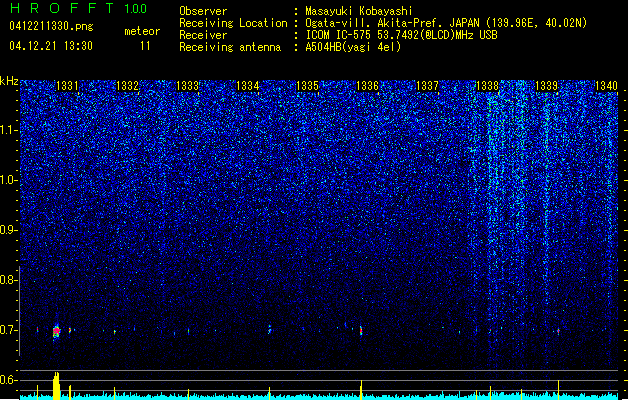Click the 1339 time marker
This screenshot has height=400, width=629.
(x=547, y=86)
